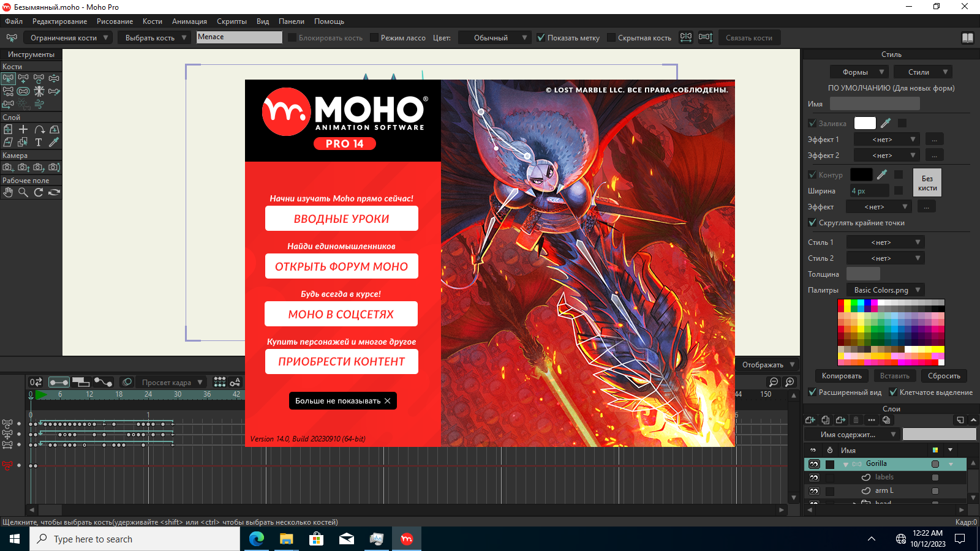The height and width of the screenshot is (551, 980).
Task: Select the Track Camera tool
Action: click(x=8, y=167)
